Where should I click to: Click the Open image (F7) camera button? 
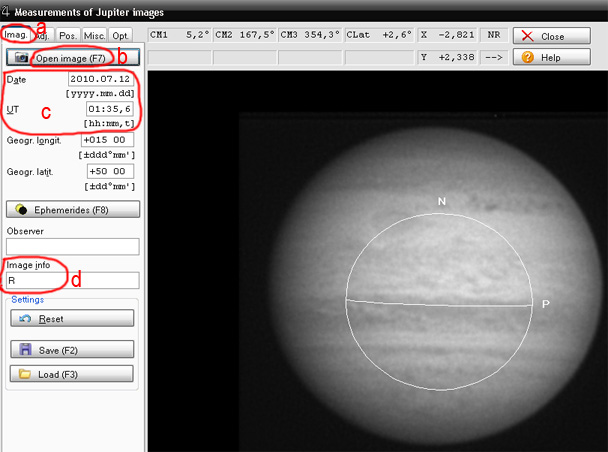[72, 57]
